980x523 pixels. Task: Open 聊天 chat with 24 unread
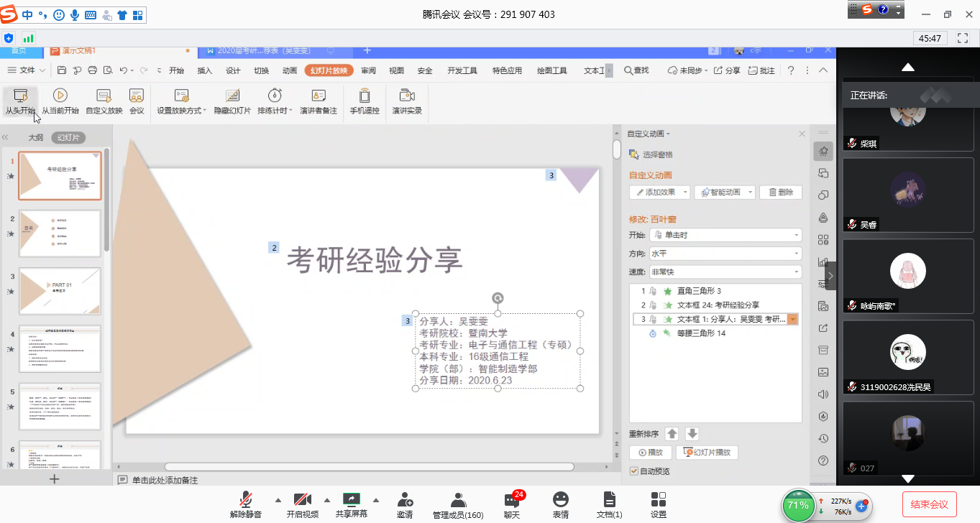click(512, 500)
